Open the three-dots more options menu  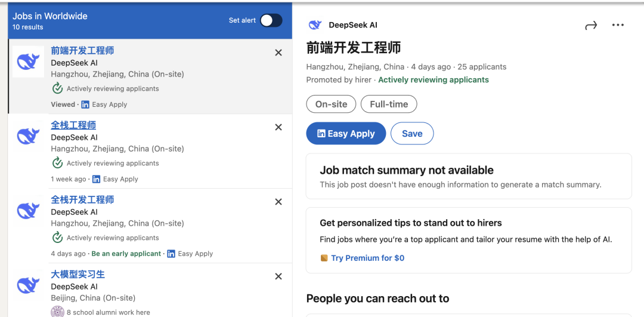tap(618, 25)
